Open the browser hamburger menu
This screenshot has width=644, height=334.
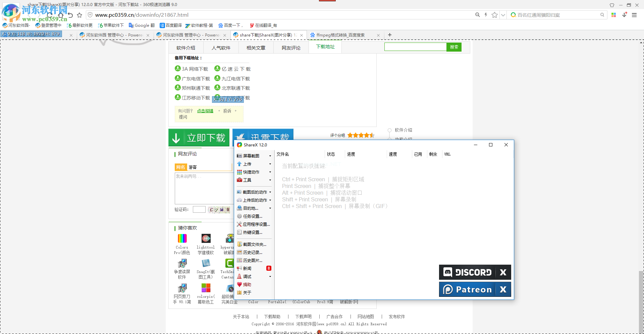coord(634,15)
